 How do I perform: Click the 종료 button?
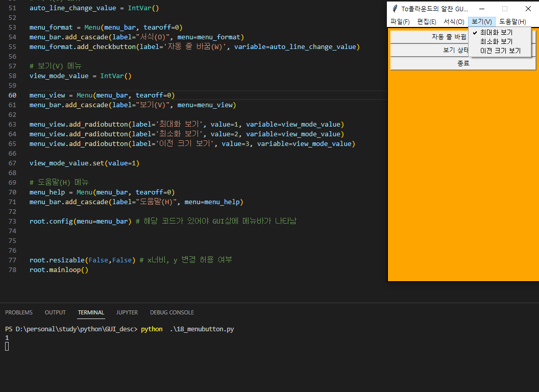coord(463,63)
